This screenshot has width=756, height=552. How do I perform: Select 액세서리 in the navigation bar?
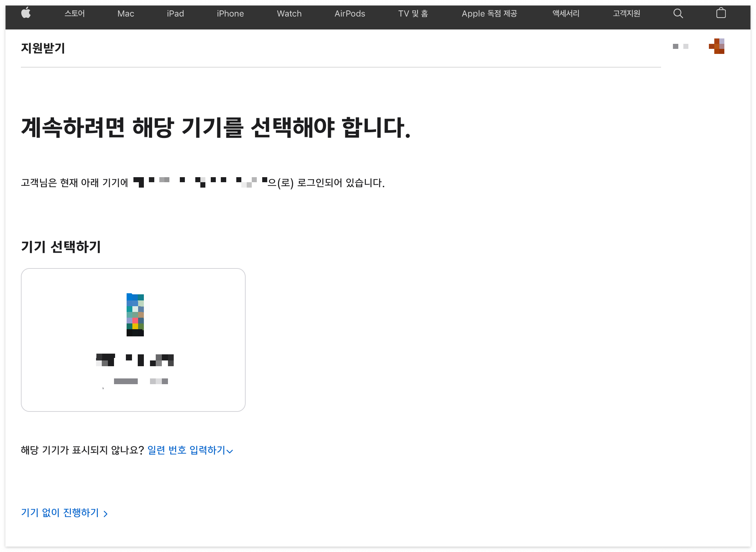pyautogui.click(x=566, y=14)
